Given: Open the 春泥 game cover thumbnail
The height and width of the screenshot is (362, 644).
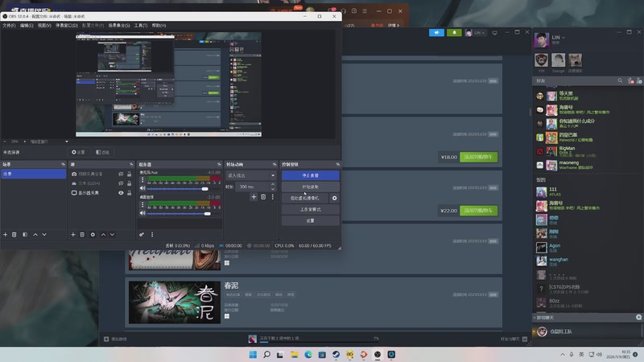Looking at the screenshot, I should 175,302.
